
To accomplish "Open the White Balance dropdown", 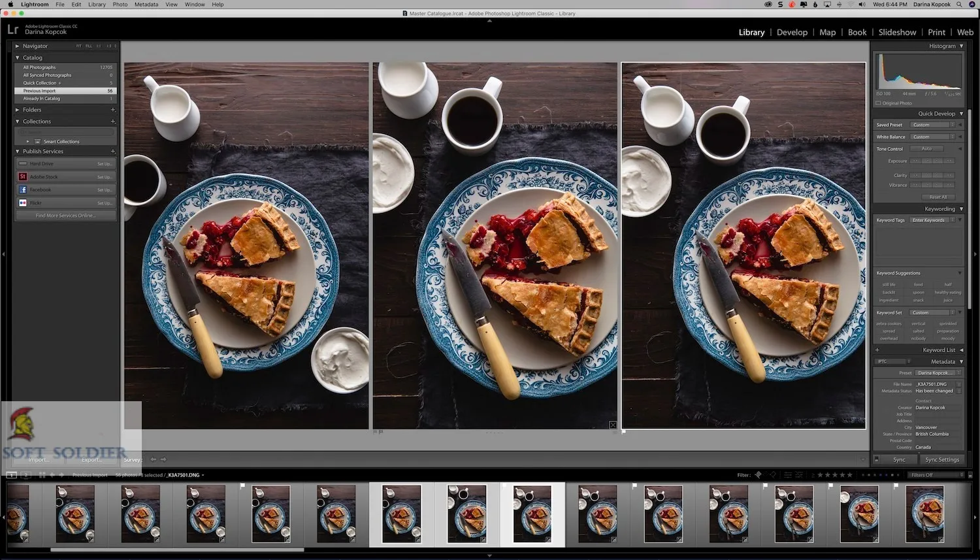I will [934, 137].
